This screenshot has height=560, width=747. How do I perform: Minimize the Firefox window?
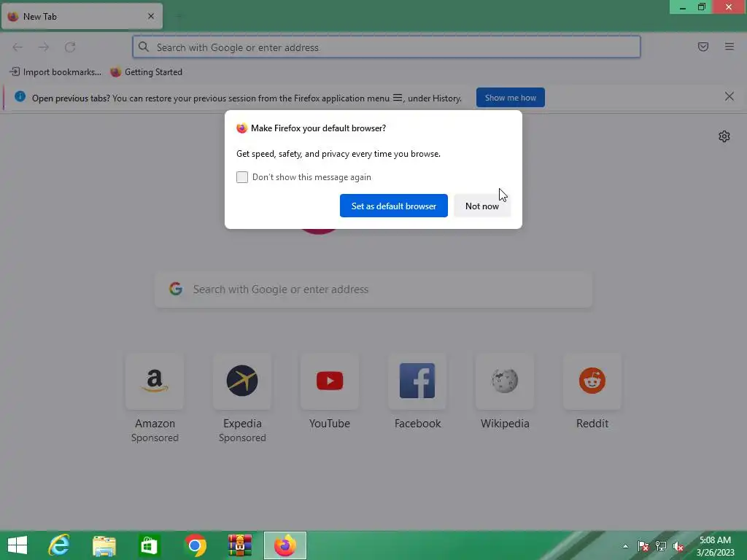(682, 7)
